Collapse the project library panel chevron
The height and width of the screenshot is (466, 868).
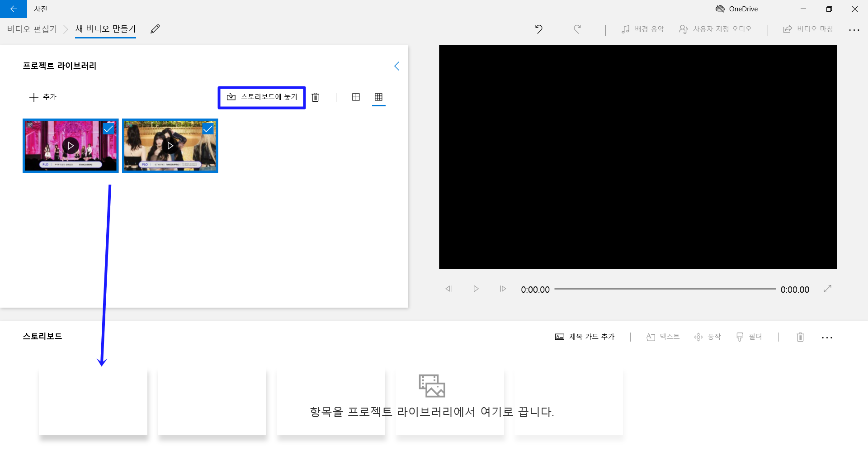[x=396, y=66]
